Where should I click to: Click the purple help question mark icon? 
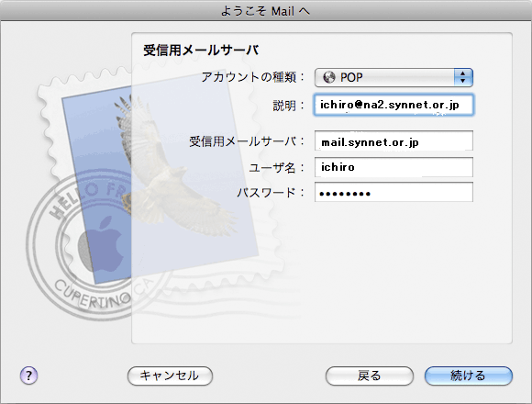[x=28, y=376]
